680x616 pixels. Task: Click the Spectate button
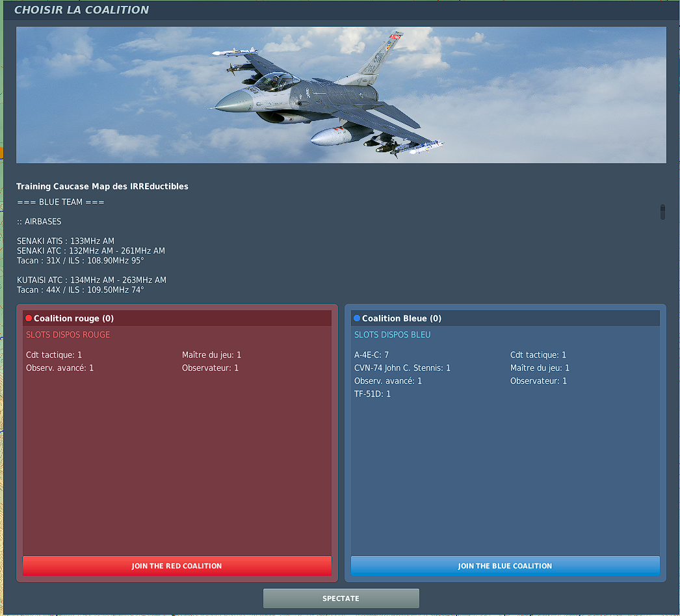(341, 598)
